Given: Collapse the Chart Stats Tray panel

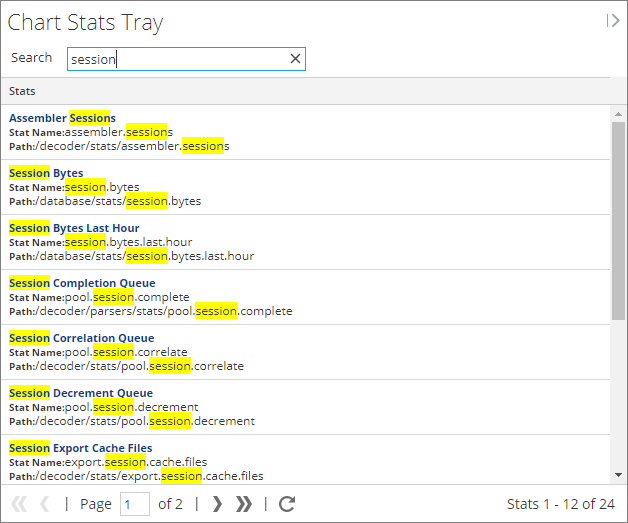Looking at the screenshot, I should (x=613, y=21).
